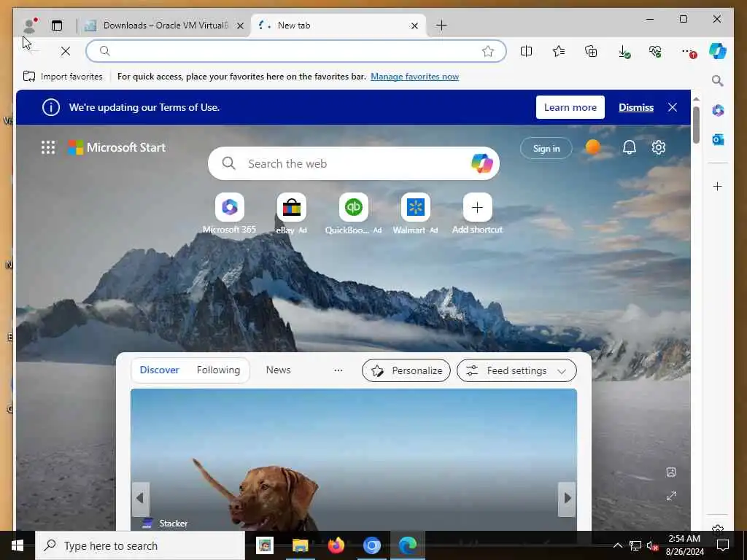This screenshot has width=747, height=560.
Task: Click the Learn more button
Action: (x=570, y=107)
